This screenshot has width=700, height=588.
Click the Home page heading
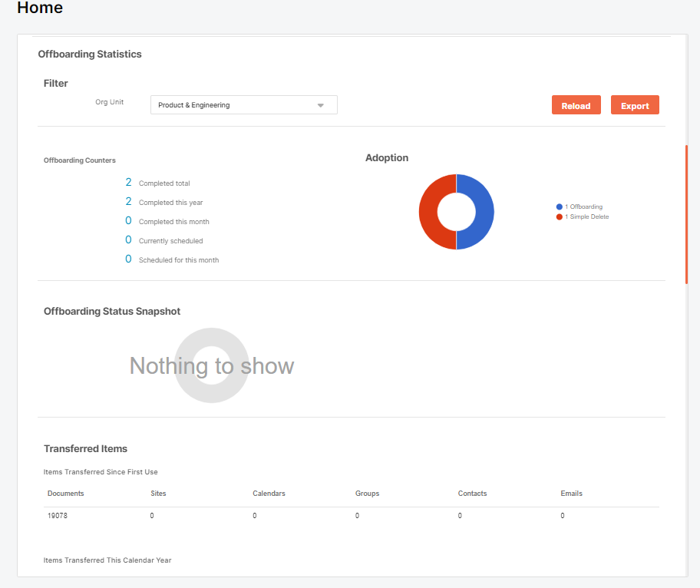(x=40, y=8)
